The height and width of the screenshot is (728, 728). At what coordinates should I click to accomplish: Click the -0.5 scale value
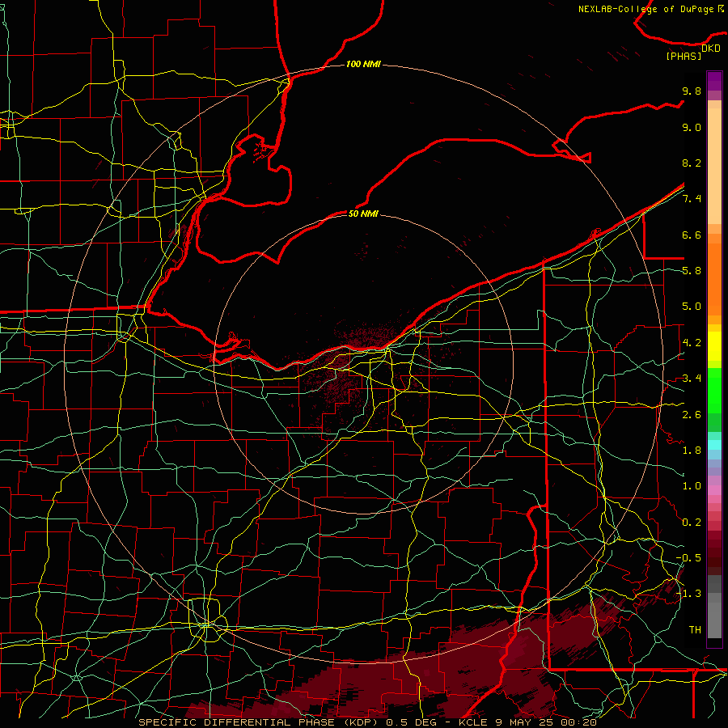click(688, 558)
